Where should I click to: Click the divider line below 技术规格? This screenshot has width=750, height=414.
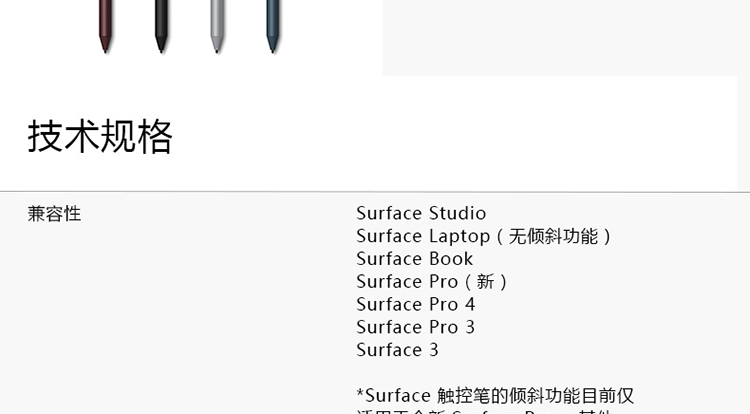375,191
